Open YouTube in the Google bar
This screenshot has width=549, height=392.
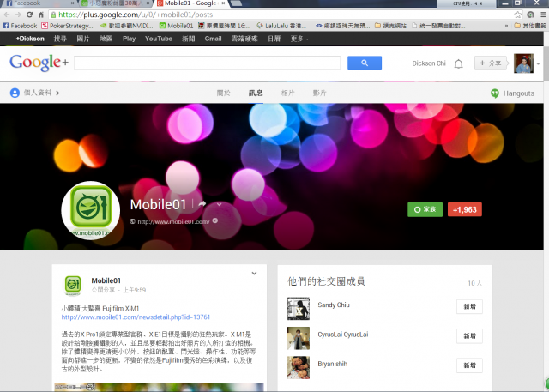[158, 39]
